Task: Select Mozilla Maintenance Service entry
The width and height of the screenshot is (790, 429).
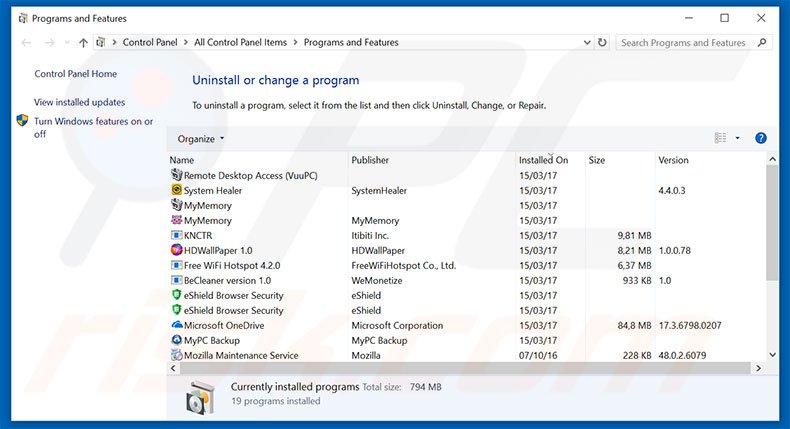Action: click(241, 355)
